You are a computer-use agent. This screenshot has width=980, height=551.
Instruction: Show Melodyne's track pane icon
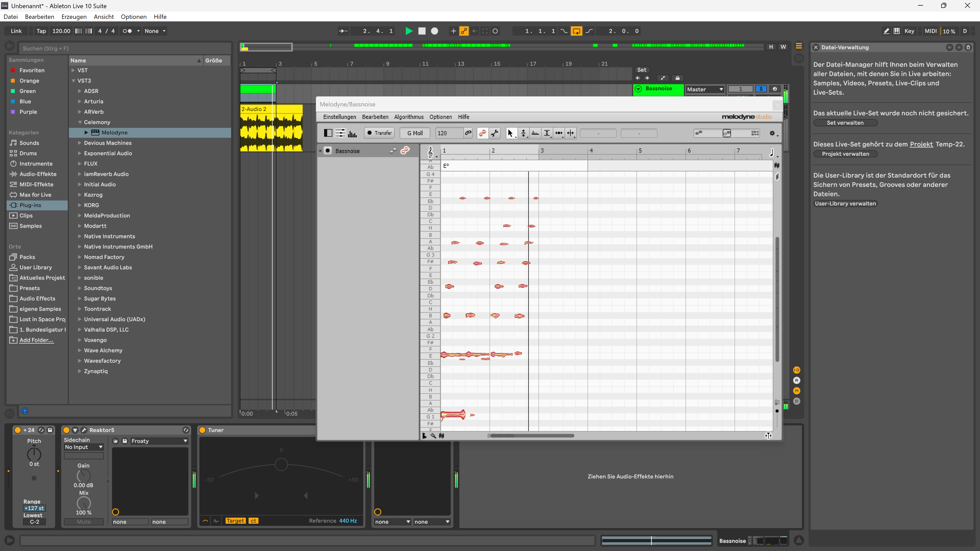(328, 133)
